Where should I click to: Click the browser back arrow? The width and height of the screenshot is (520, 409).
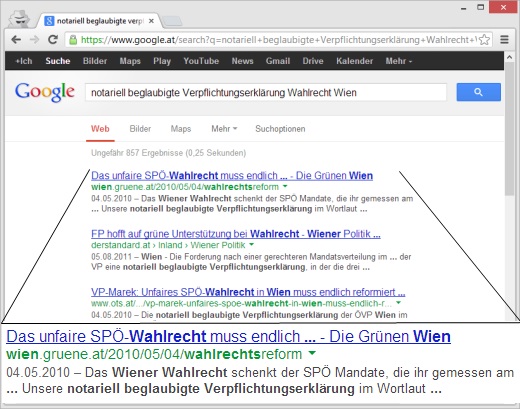(16, 40)
